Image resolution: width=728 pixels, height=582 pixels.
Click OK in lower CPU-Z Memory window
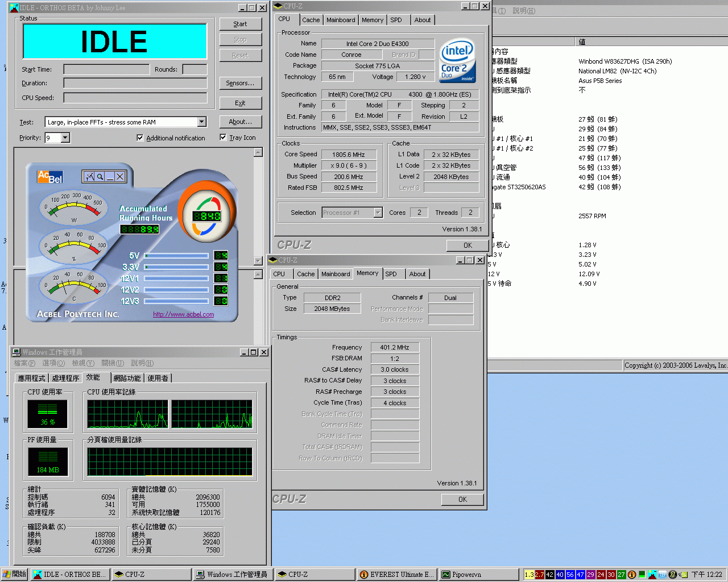click(x=462, y=500)
